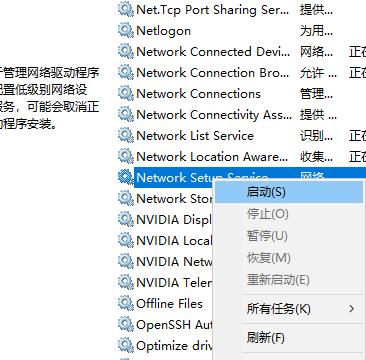The height and width of the screenshot is (360, 366).
Task: Select the Network Connected Devices service row
Action: click(x=242, y=52)
